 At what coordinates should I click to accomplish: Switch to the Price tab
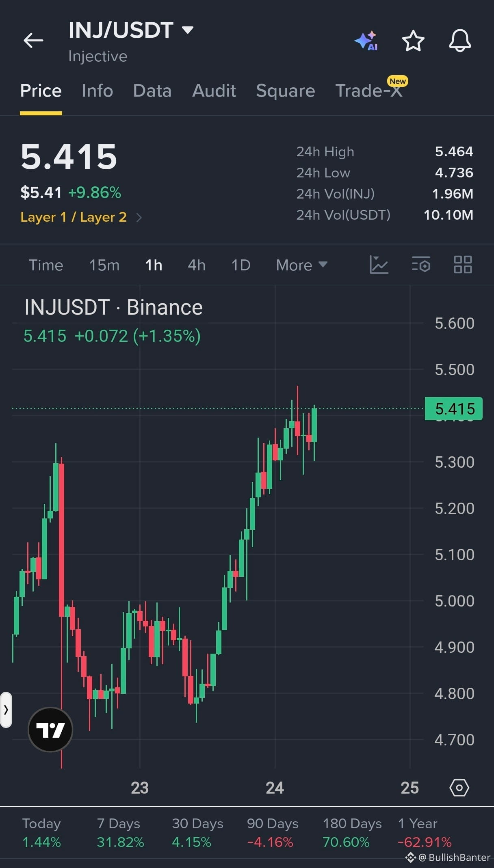pos(41,91)
